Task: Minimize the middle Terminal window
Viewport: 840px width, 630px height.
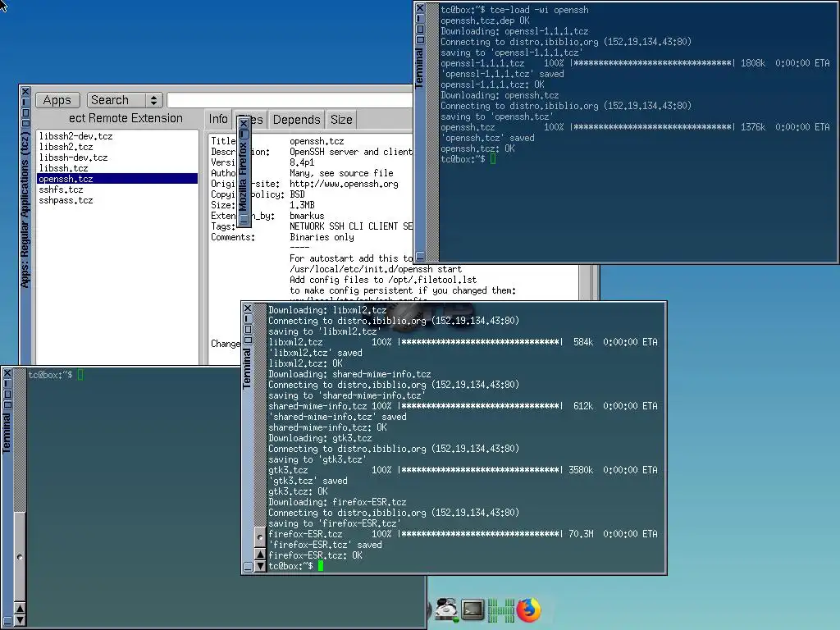Action: click(248, 319)
